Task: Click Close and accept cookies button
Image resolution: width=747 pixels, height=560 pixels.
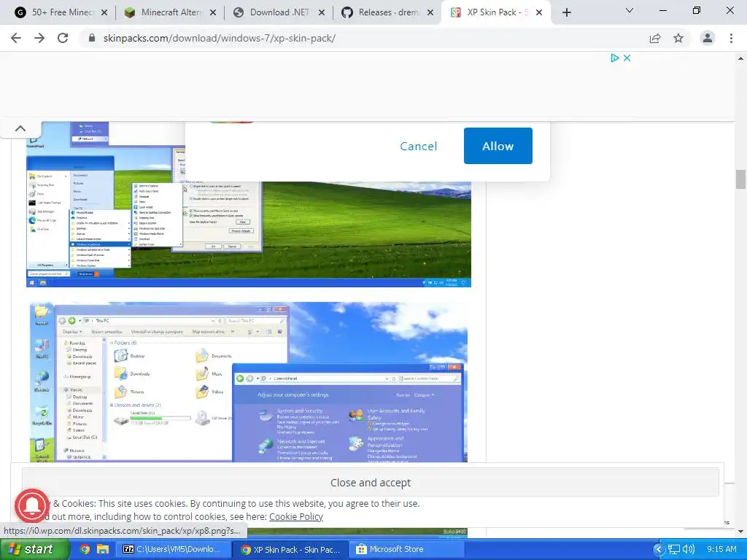Action: (x=370, y=483)
